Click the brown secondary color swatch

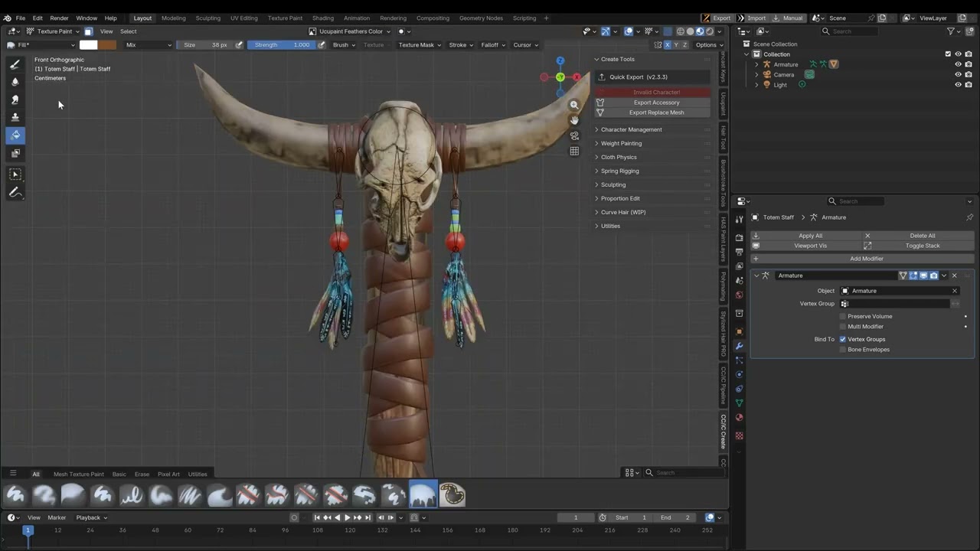coord(107,45)
